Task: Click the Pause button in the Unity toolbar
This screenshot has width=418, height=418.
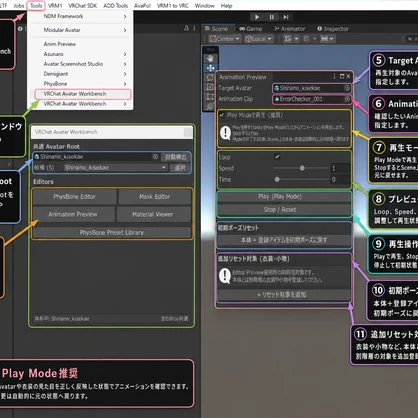Action: (x=272, y=17)
